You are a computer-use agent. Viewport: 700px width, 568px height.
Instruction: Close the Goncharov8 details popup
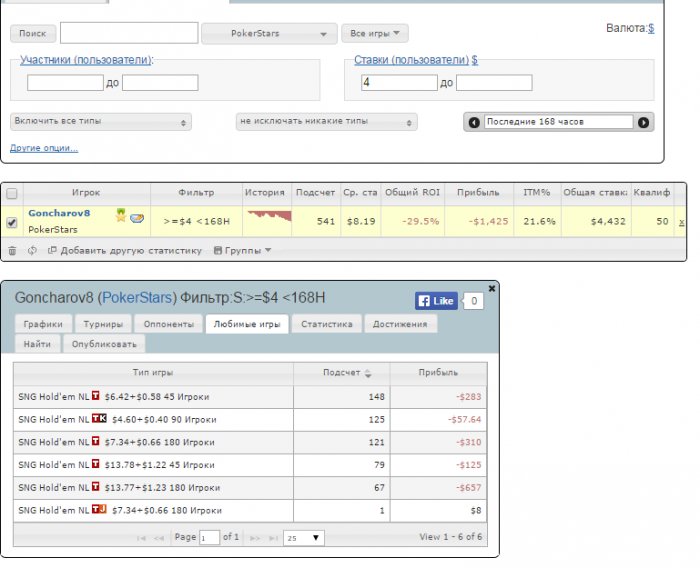(491, 288)
